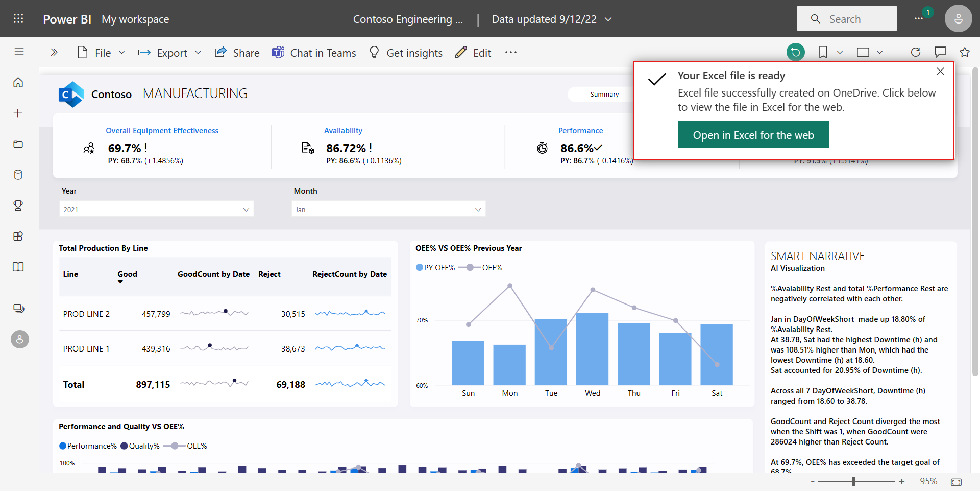
Task: Collapse the navigation pane with hamburger icon
Action: [x=19, y=52]
